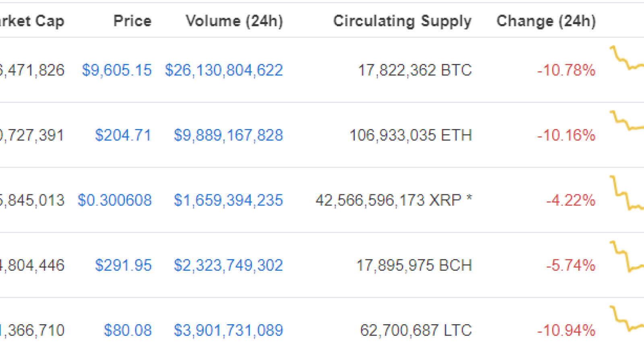Open XRP price link $0.300608
The image size is (644, 362).
coord(115,200)
